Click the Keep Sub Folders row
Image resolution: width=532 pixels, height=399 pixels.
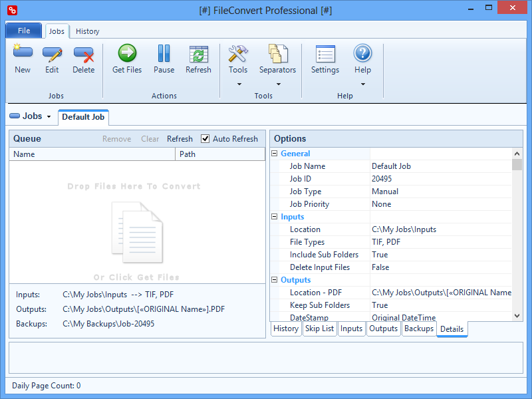(x=391, y=305)
